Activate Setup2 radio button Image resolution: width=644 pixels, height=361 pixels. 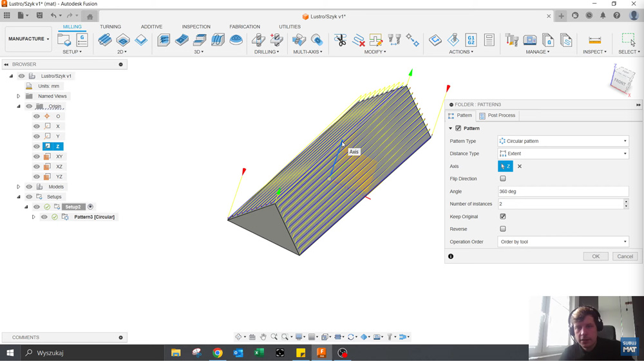(90, 207)
